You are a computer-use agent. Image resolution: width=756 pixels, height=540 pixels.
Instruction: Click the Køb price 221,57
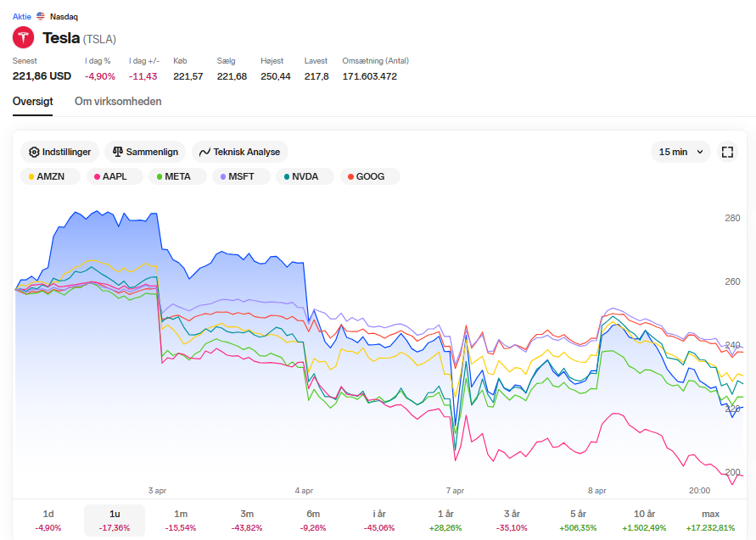click(x=188, y=76)
